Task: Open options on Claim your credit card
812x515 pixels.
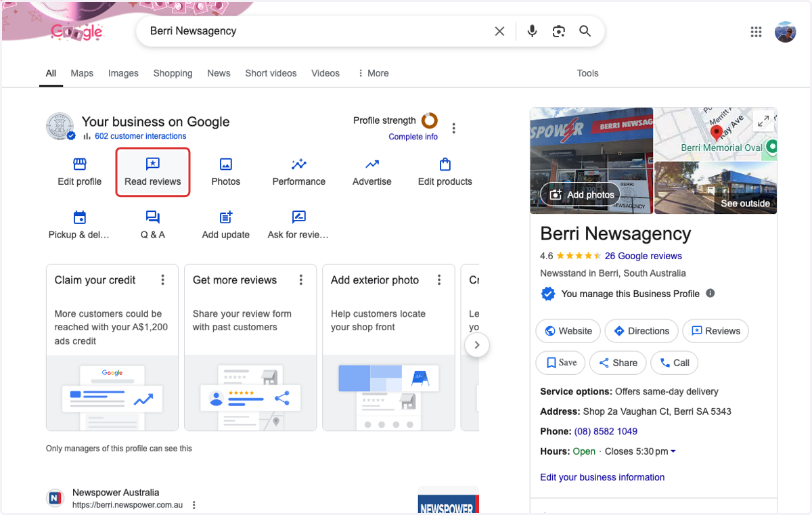Action: pyautogui.click(x=163, y=280)
